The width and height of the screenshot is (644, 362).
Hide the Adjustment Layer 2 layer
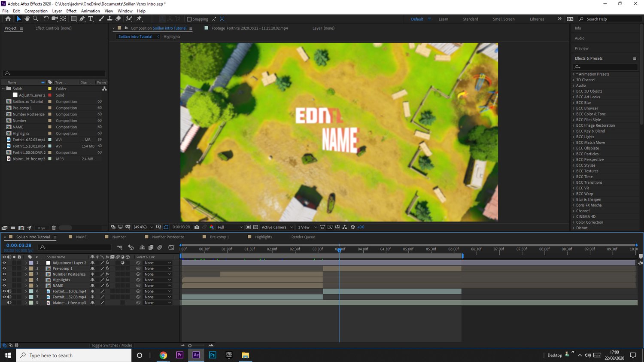point(4,263)
